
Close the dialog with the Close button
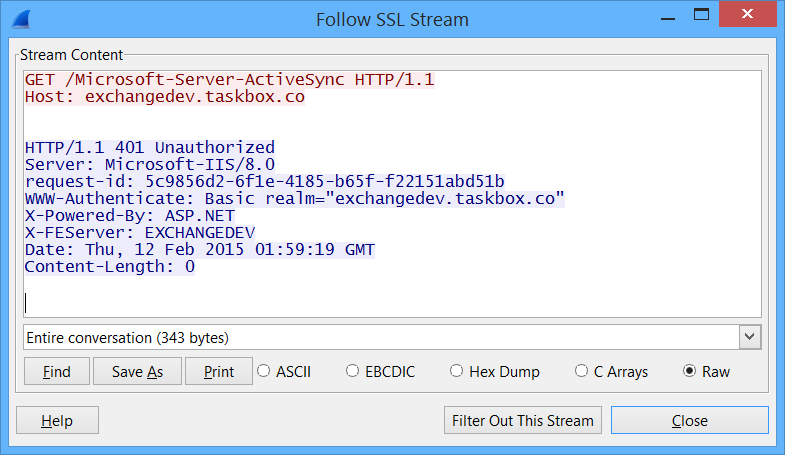click(x=689, y=420)
